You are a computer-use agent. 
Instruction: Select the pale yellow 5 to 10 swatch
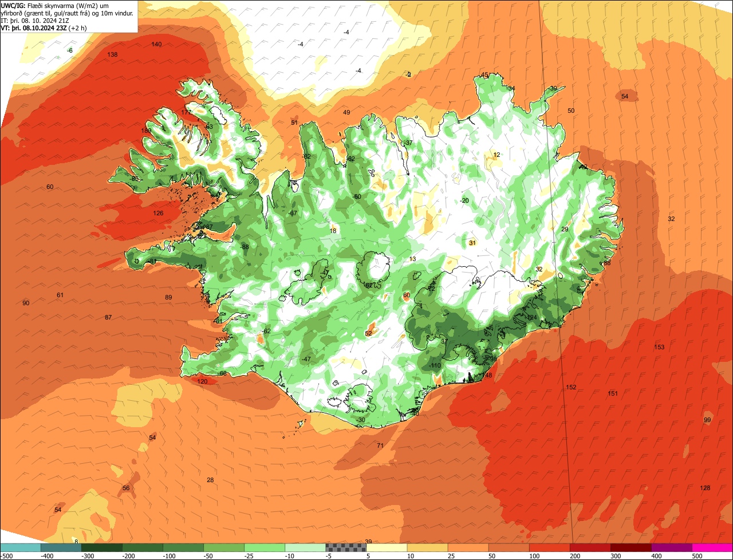click(386, 547)
